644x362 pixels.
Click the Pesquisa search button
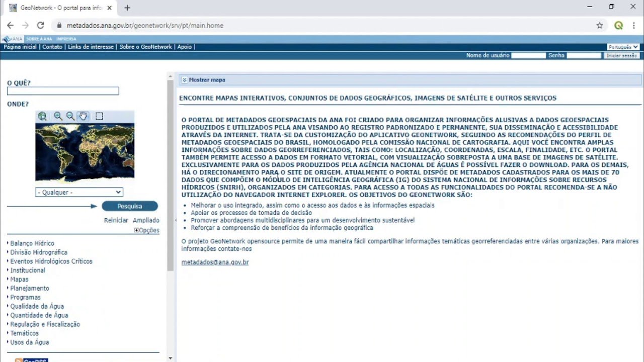130,206
